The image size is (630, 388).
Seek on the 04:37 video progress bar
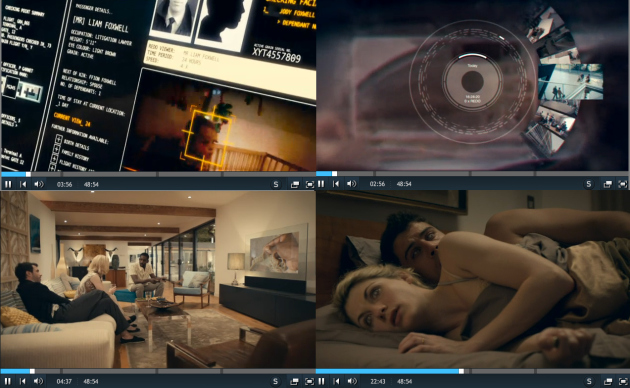(x=158, y=371)
